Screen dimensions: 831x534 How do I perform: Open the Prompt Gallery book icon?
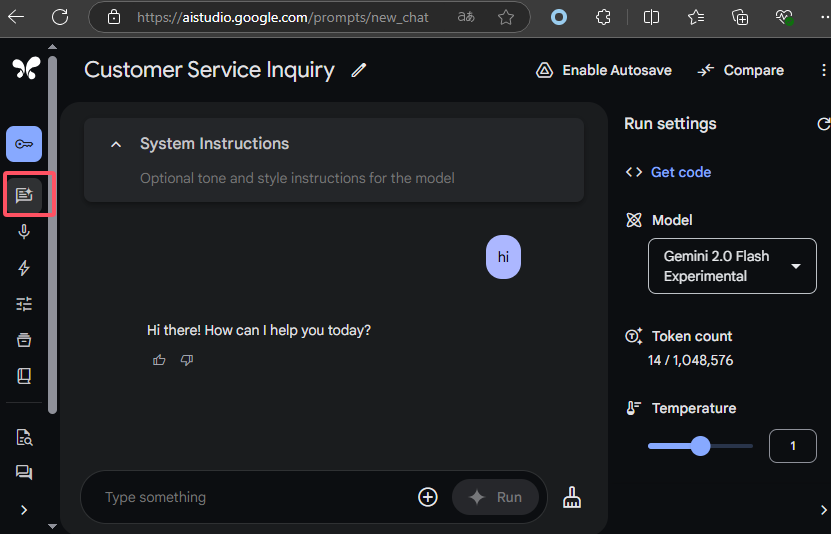pyautogui.click(x=24, y=376)
